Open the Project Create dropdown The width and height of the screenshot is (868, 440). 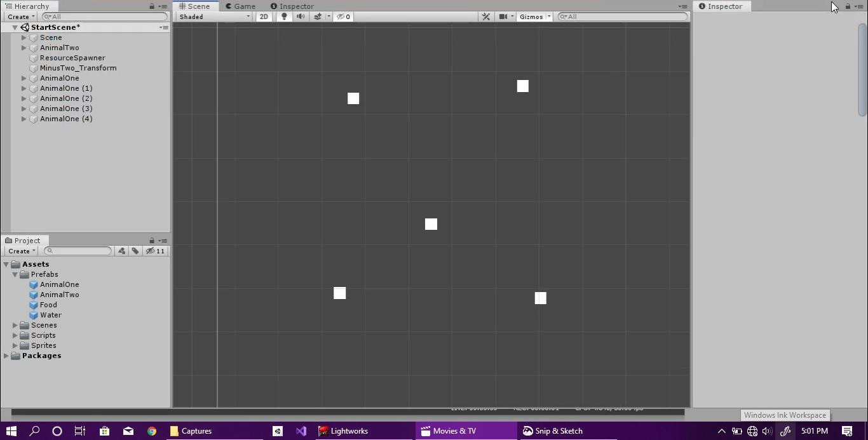pyautogui.click(x=22, y=251)
